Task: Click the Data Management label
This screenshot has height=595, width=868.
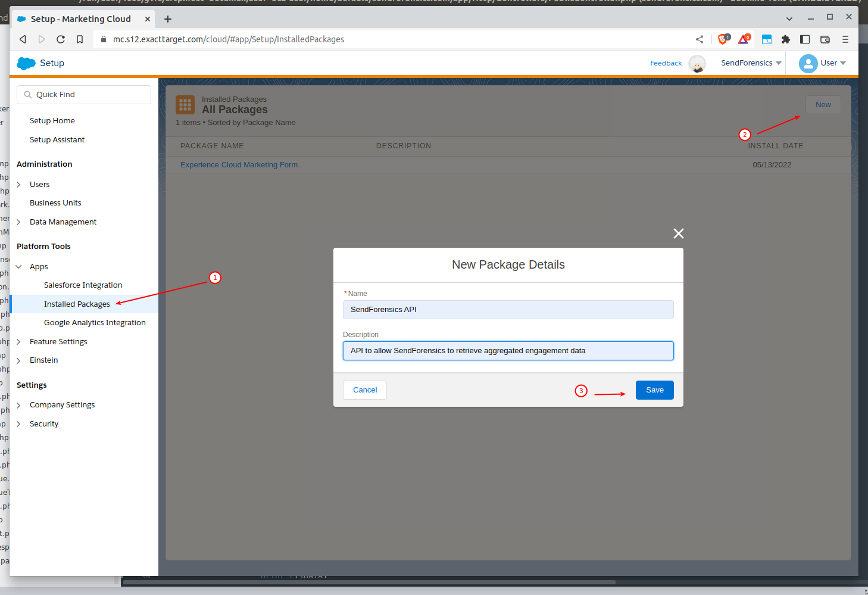Action: tap(63, 222)
